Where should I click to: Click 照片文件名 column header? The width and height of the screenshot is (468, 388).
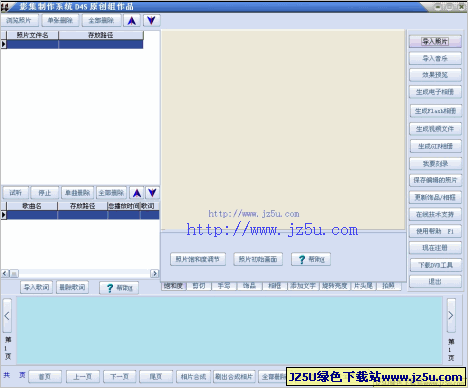pyautogui.click(x=32, y=35)
